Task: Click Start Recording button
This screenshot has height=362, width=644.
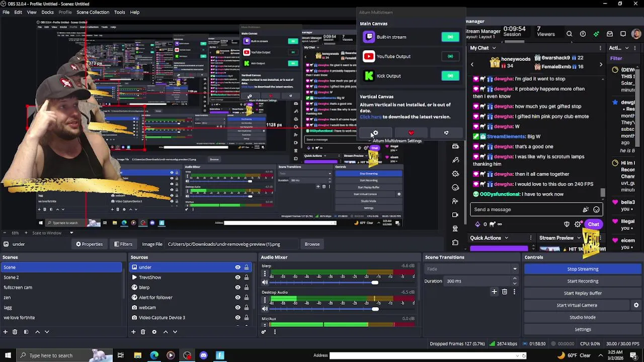Action: pyautogui.click(x=583, y=281)
